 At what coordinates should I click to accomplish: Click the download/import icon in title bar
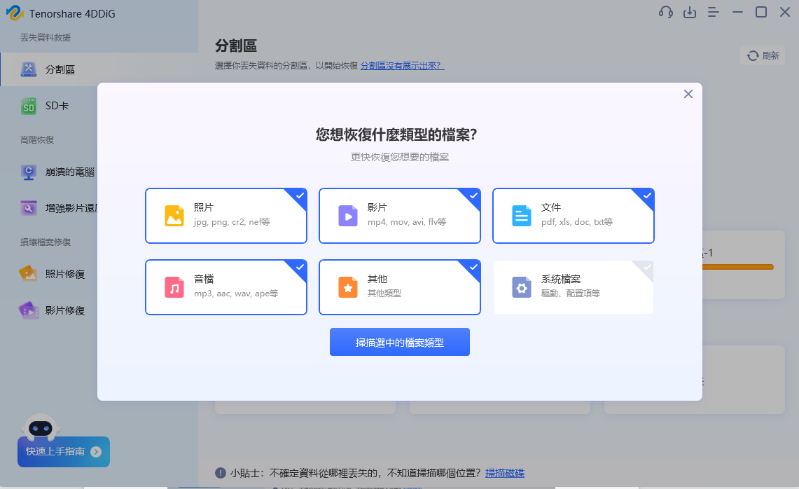pos(689,12)
